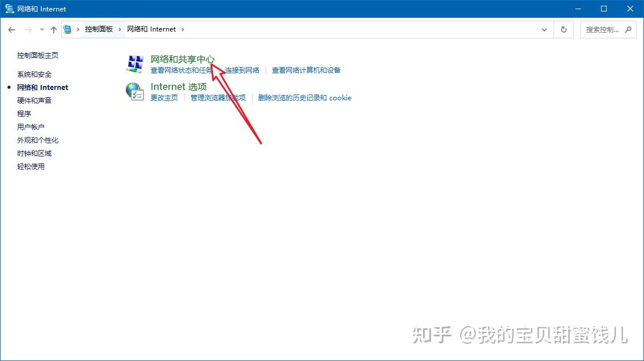Click 查看网络状态和任务 link
The height and width of the screenshot is (361, 644).
coord(181,70)
